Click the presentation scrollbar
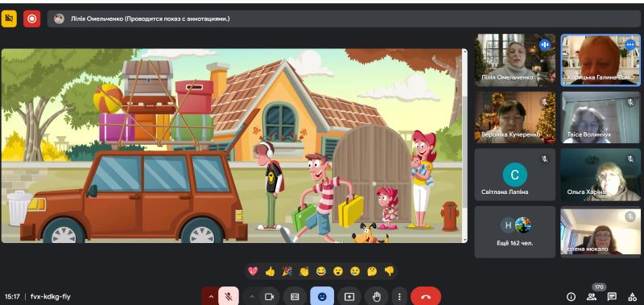The height and width of the screenshot is (305, 644). (x=465, y=146)
